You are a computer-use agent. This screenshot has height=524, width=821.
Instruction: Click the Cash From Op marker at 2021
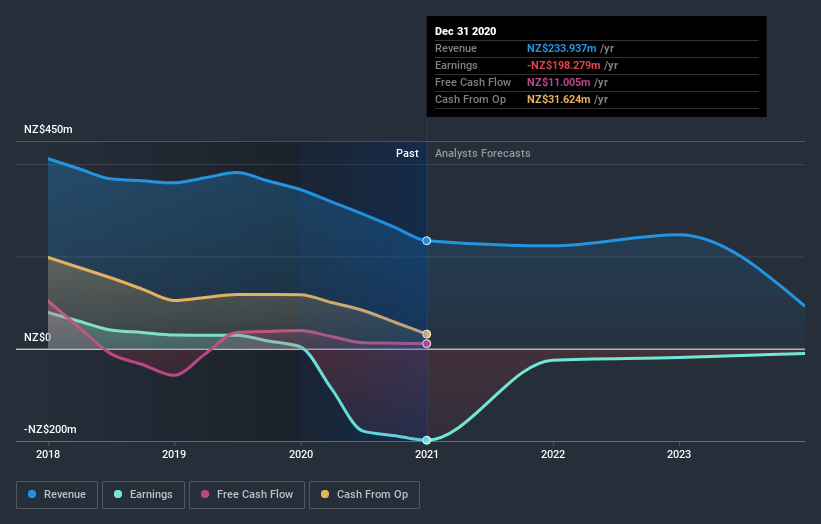[427, 334]
